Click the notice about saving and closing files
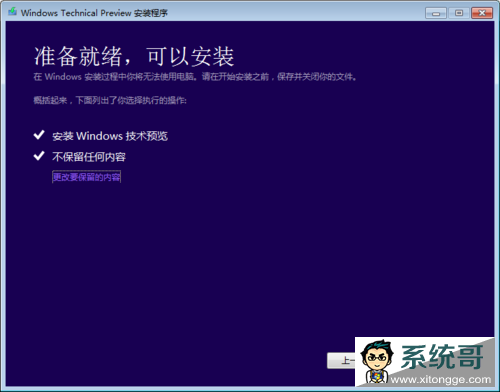The width and height of the screenshot is (500, 392). [195, 77]
